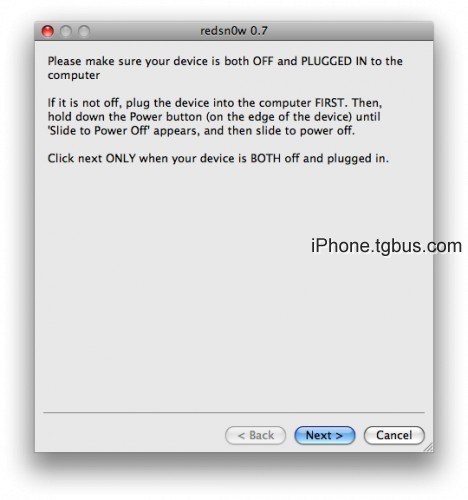Click the grayed-out minimize window button
This screenshot has width=468, height=500.
click(66, 31)
